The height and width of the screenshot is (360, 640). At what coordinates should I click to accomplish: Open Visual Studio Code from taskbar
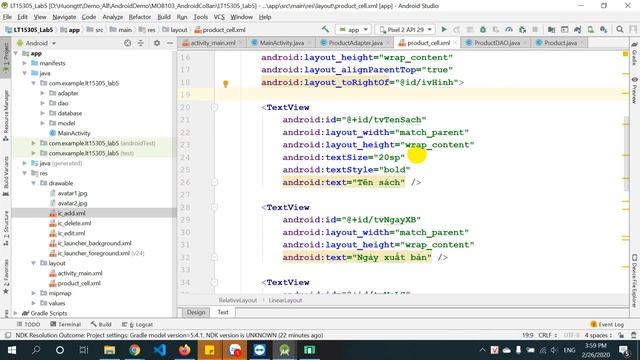160,350
